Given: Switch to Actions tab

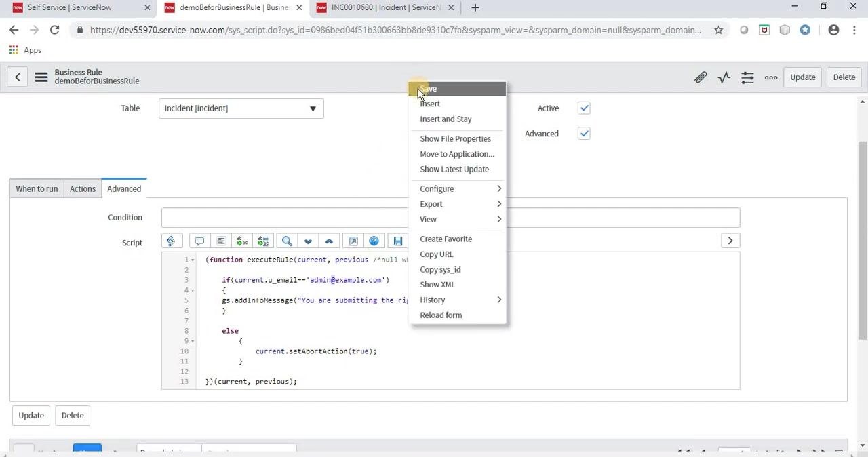Looking at the screenshot, I should pyautogui.click(x=83, y=188).
